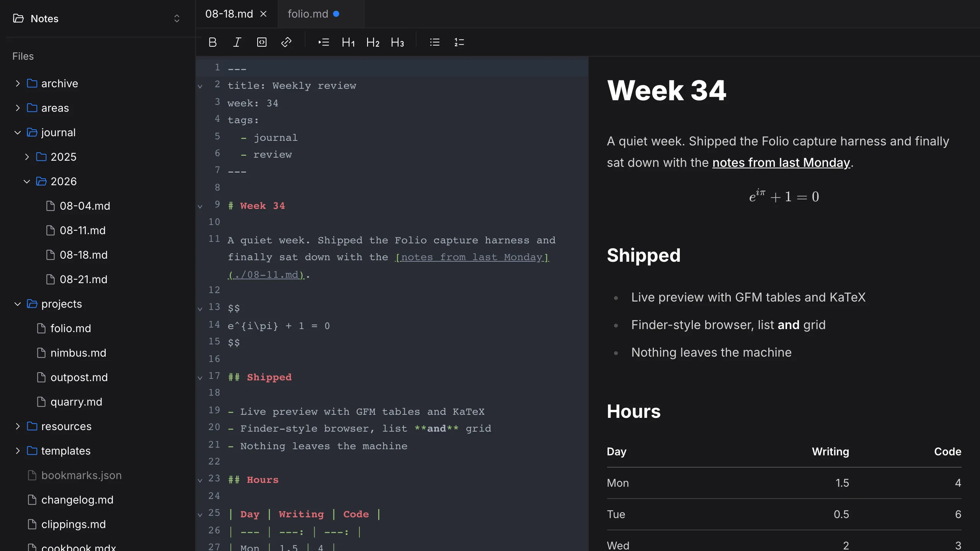Fold the frontmatter at line 2
This screenshot has width=980, height=551.
coord(200,86)
